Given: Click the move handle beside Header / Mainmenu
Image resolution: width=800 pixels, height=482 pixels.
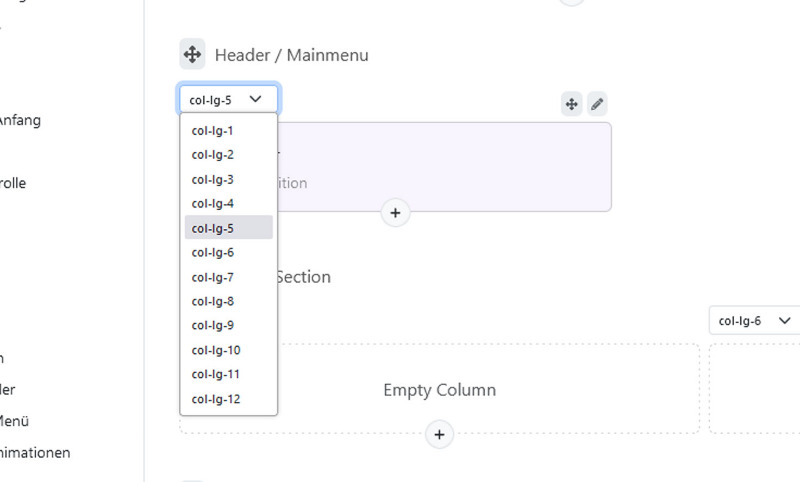Looking at the screenshot, I should [x=192, y=54].
